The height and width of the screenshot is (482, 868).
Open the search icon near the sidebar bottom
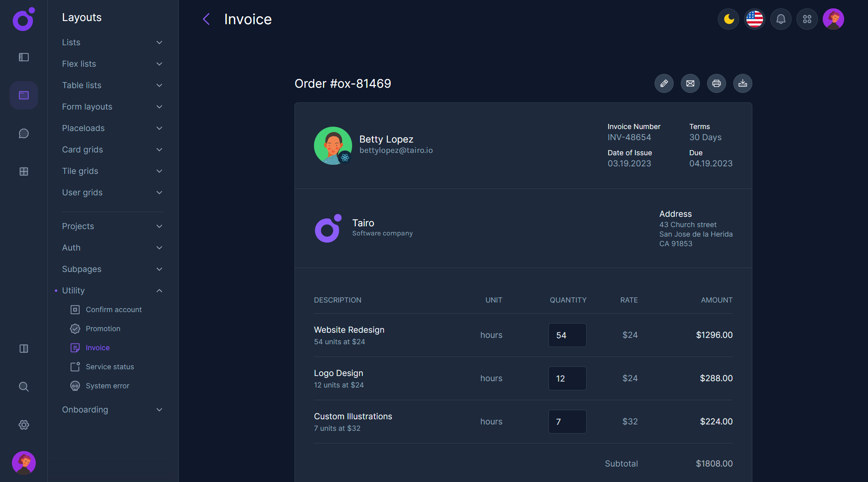tap(23, 386)
